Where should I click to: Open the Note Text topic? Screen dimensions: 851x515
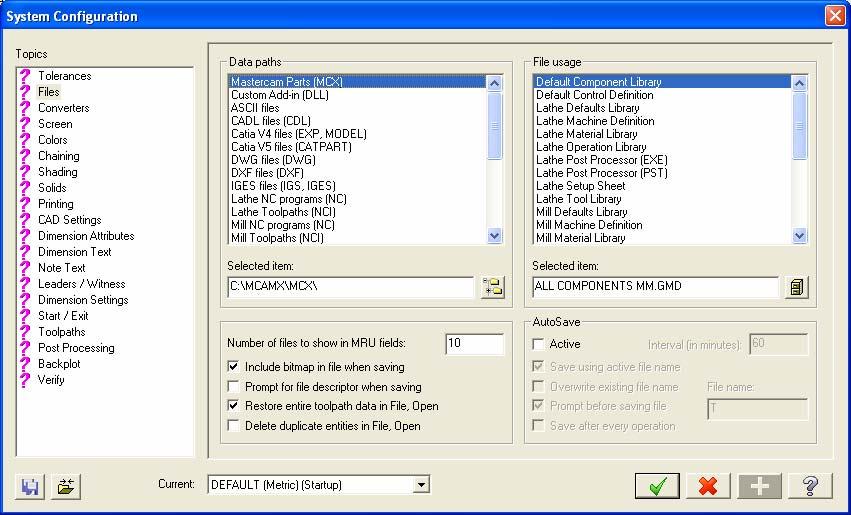61,268
